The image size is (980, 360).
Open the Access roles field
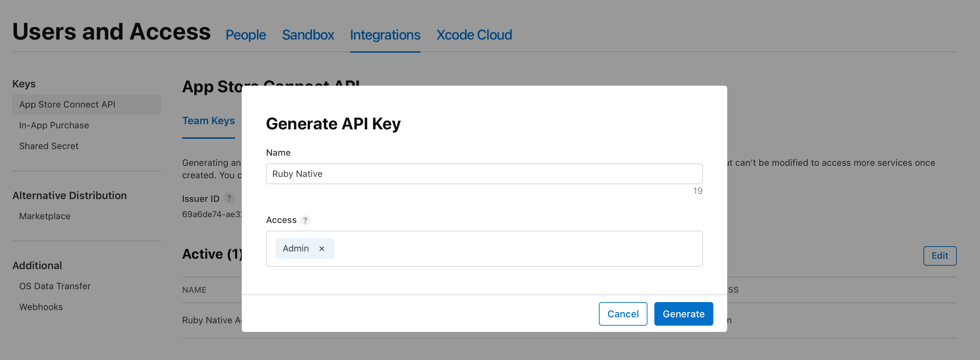[484, 249]
